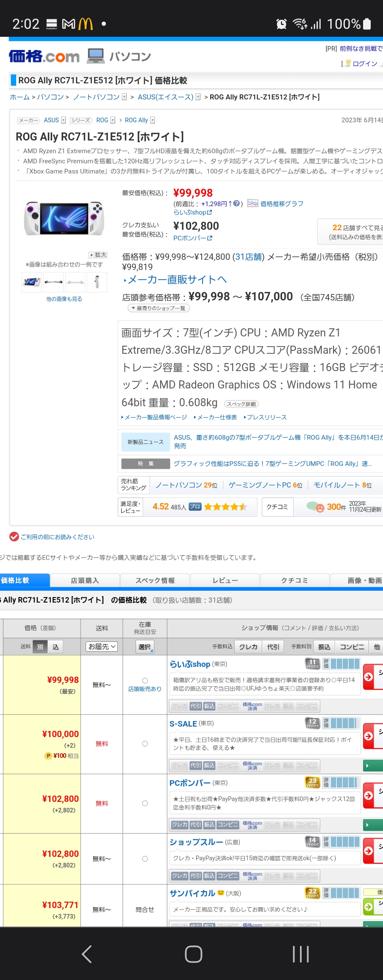
Task: Open らいぶshop lowest price link
Action: pyautogui.click(x=193, y=212)
